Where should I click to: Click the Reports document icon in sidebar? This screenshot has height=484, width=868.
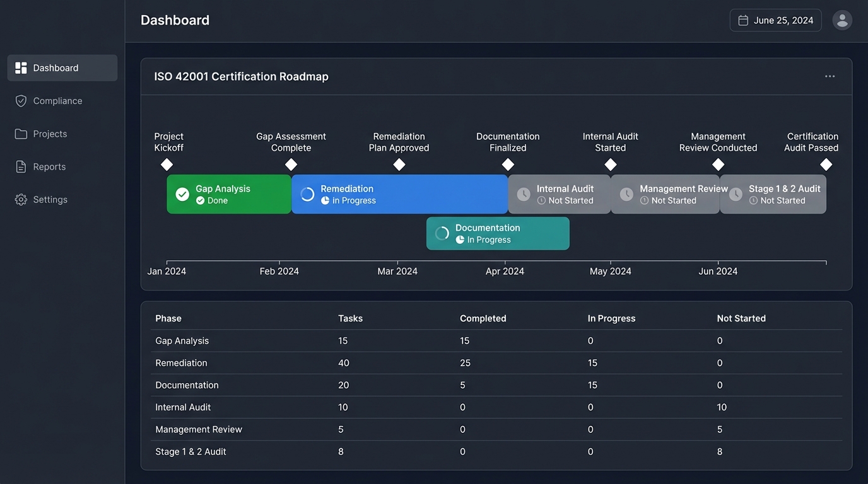pos(21,166)
